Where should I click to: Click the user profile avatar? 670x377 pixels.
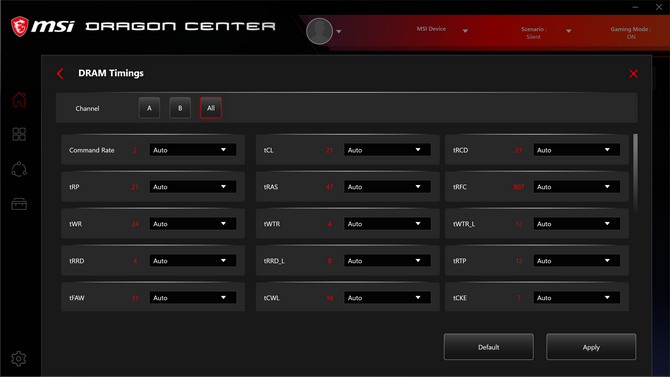point(319,31)
